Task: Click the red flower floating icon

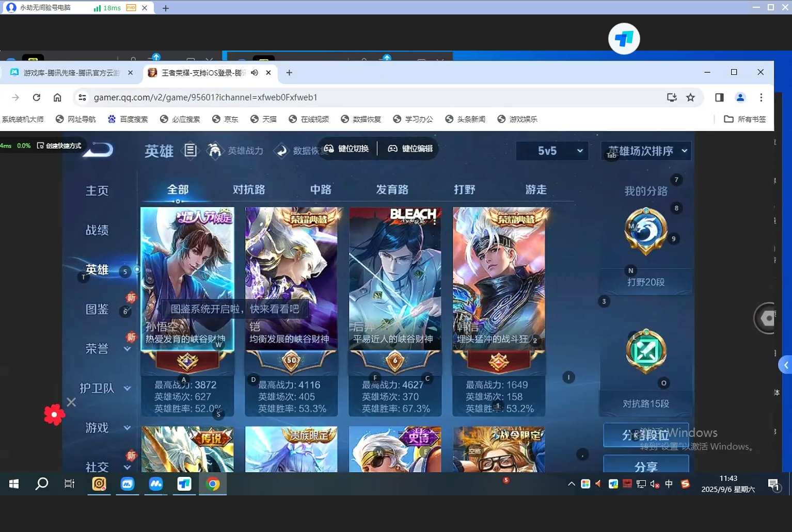Action: [54, 414]
